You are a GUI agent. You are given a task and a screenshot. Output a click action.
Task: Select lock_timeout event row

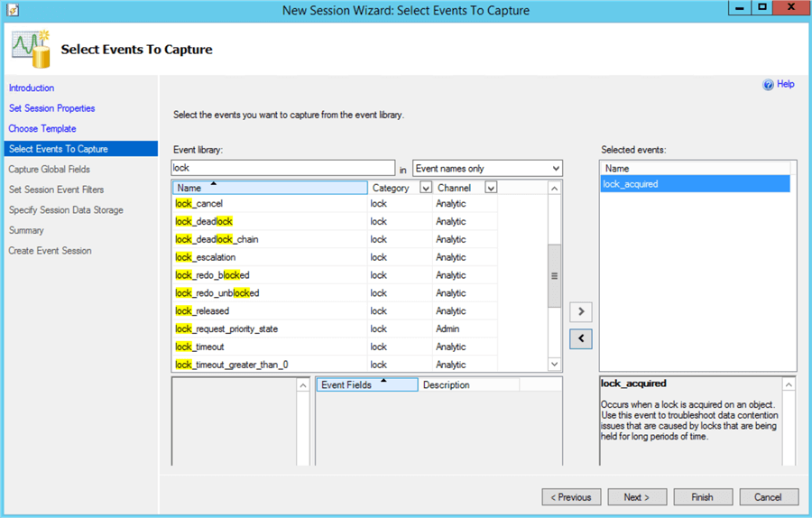click(x=335, y=347)
